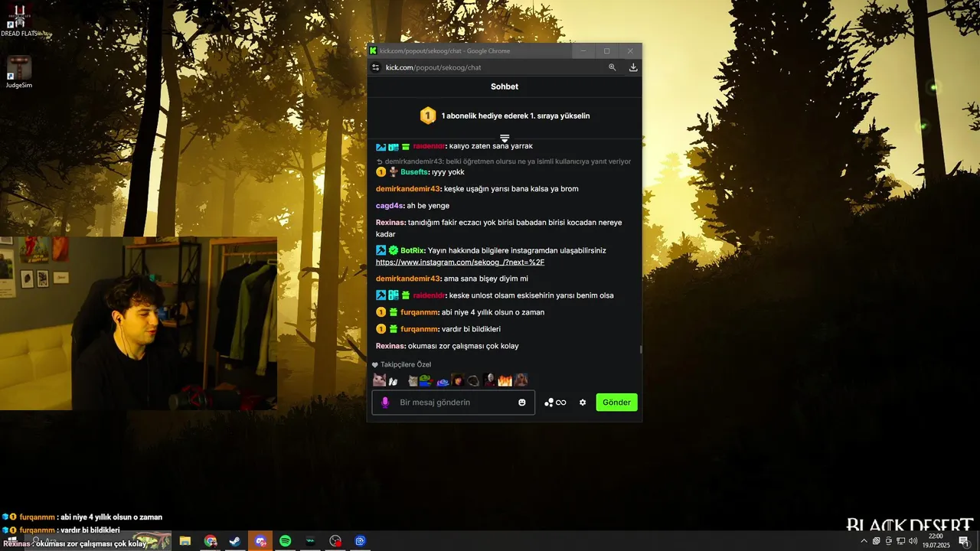Insert the bald man in red emote
Screen dimensions: 980x551
click(x=489, y=380)
